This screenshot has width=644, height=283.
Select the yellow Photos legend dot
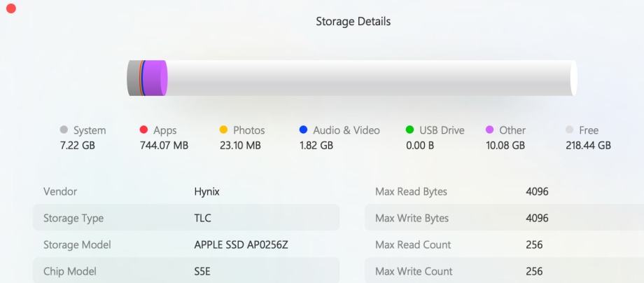coord(224,130)
